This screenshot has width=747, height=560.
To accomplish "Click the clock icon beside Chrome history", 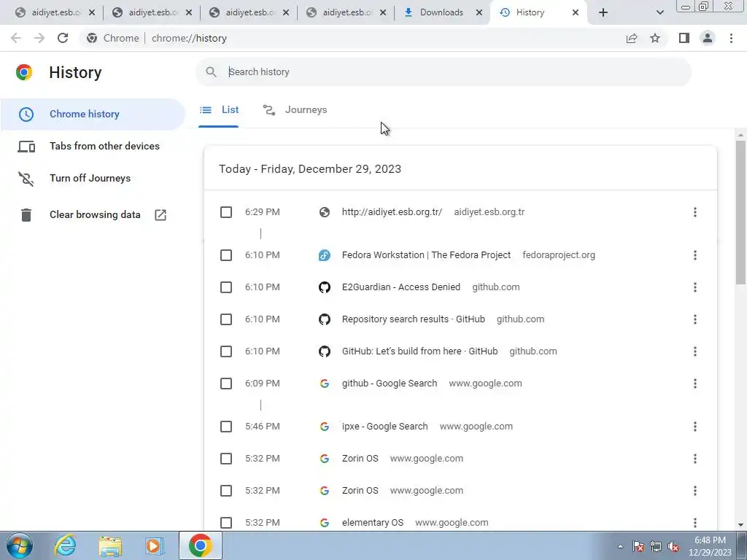I will [x=26, y=114].
